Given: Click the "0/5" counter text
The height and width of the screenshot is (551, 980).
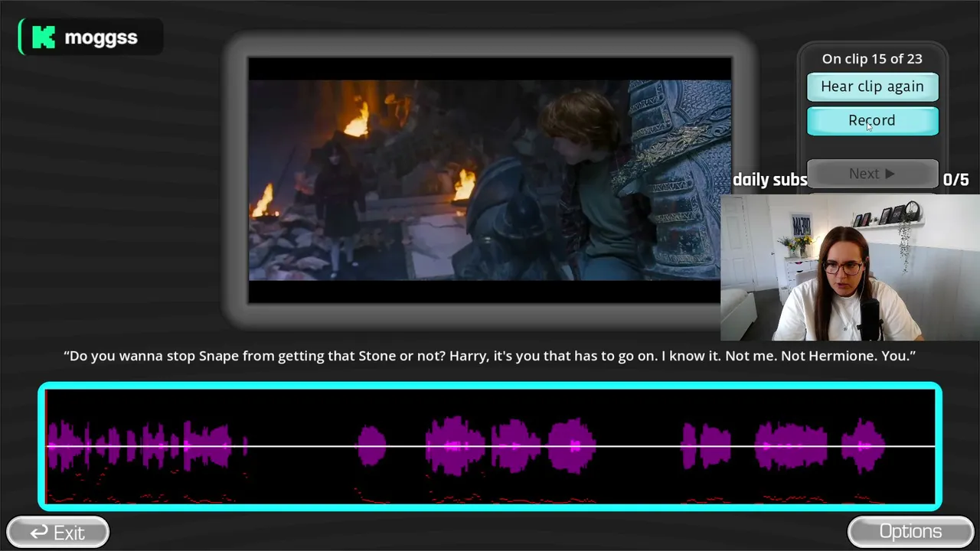Looking at the screenshot, I should (955, 180).
